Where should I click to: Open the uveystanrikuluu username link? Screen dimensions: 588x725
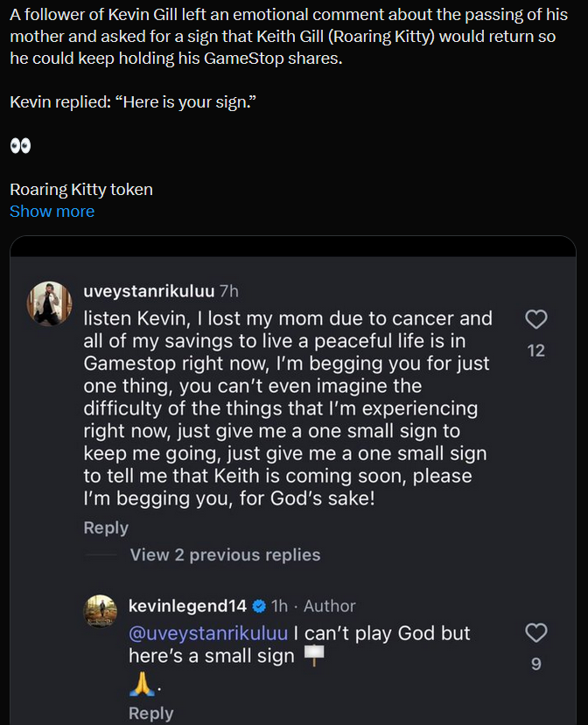tap(149, 291)
